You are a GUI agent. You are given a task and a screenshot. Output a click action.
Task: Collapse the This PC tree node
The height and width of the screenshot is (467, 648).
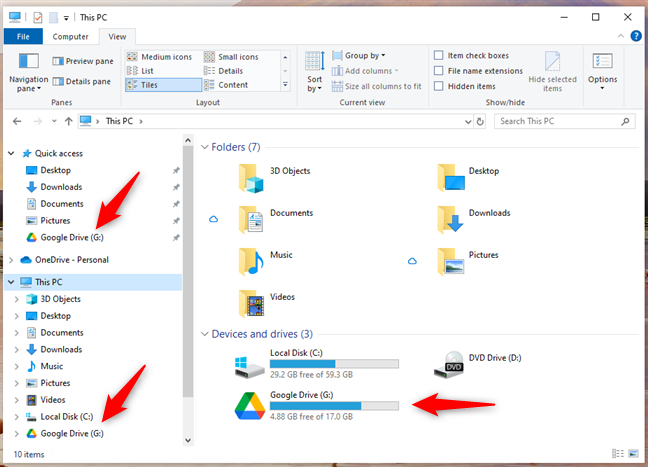click(11, 282)
